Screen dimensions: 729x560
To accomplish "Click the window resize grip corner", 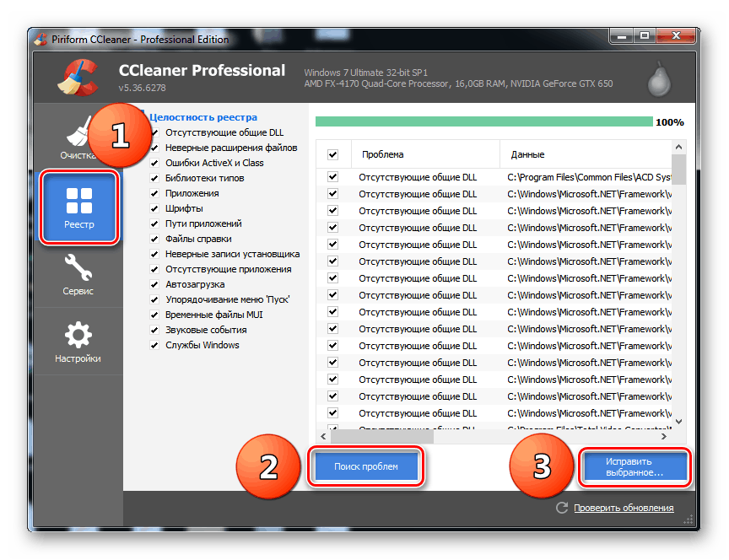I will [x=688, y=520].
